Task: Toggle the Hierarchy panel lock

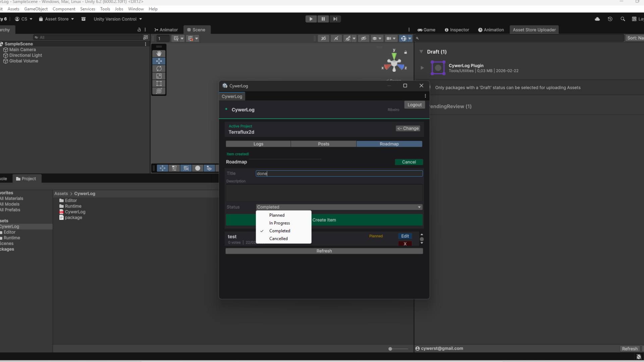Action: click(x=139, y=30)
